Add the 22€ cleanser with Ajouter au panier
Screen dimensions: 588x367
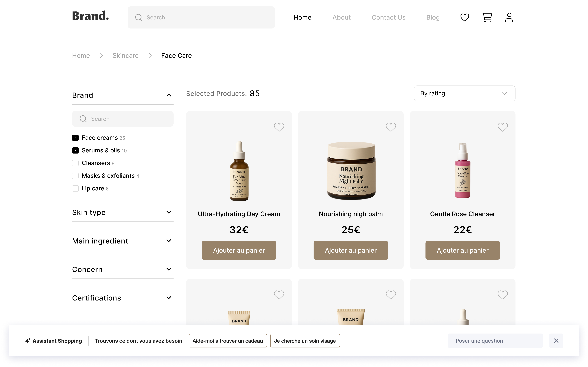click(462, 250)
